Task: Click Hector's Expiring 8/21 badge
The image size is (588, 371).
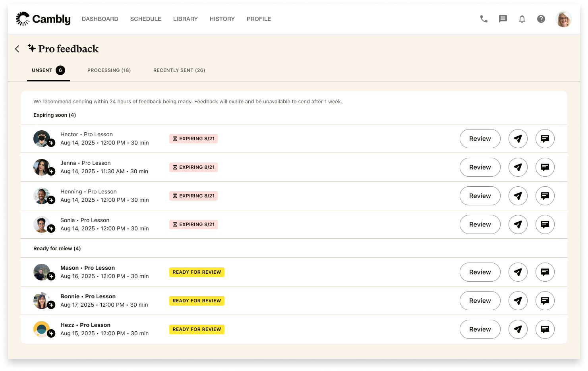Action: click(193, 139)
